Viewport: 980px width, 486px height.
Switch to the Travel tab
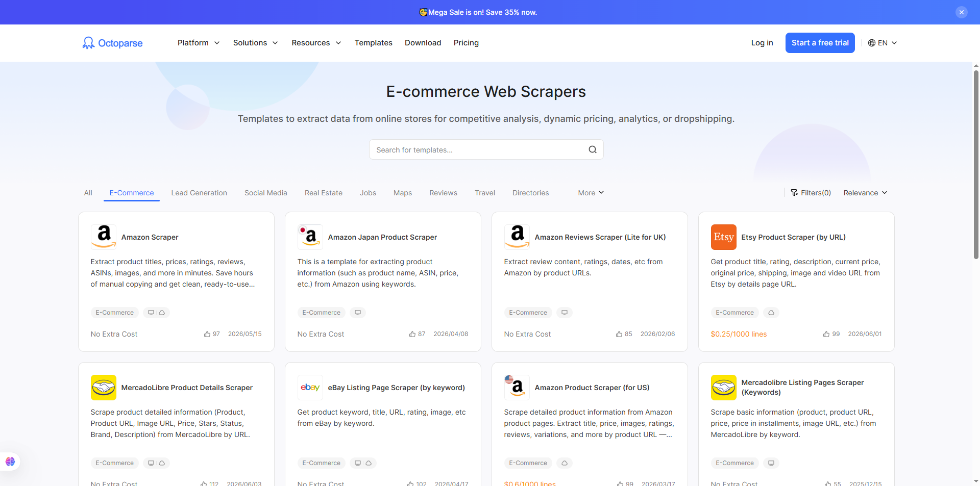pos(485,193)
